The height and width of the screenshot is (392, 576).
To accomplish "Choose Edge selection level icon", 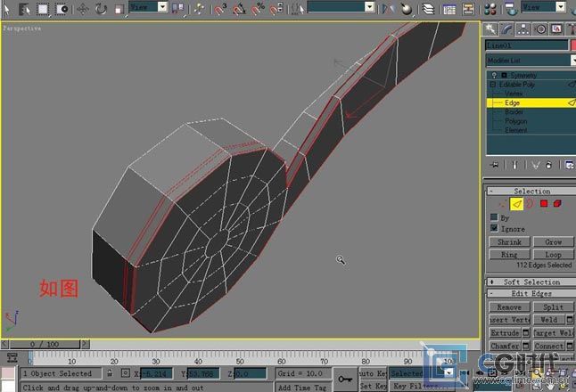I will coord(516,204).
